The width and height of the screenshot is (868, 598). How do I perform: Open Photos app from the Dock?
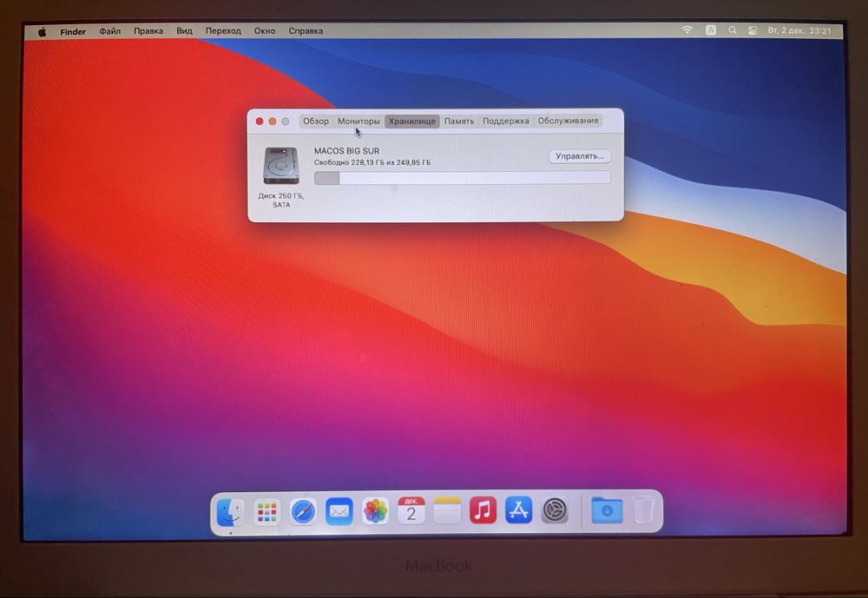[375, 510]
